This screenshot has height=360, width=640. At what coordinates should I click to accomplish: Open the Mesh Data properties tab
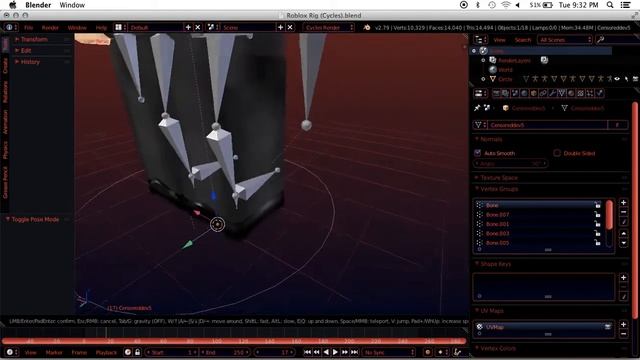(x=562, y=93)
